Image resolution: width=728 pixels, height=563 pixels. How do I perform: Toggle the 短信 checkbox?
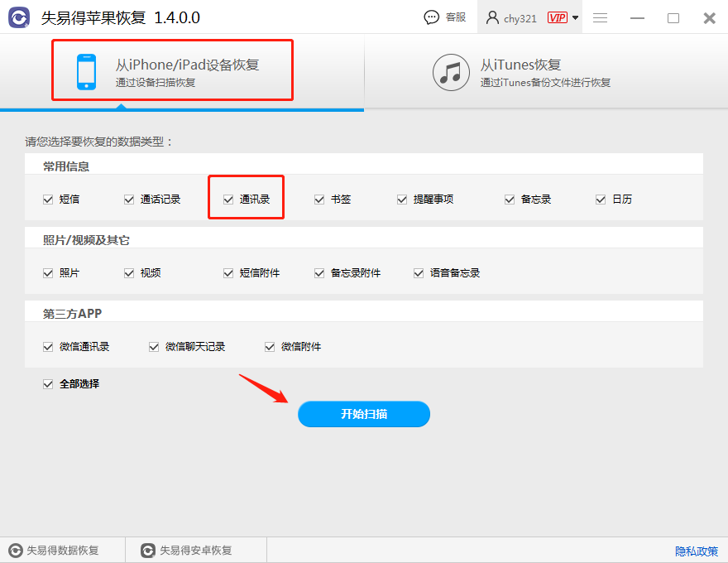click(48, 200)
